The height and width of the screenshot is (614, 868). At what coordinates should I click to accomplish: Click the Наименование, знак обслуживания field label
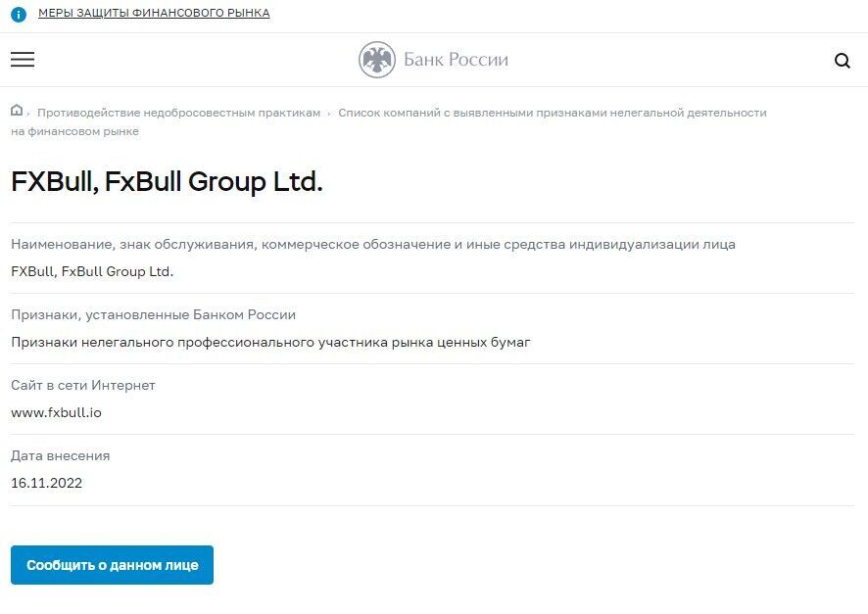click(373, 245)
